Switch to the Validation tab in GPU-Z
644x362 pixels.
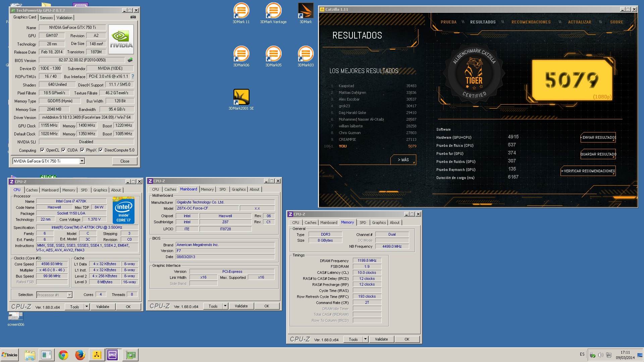(x=64, y=18)
